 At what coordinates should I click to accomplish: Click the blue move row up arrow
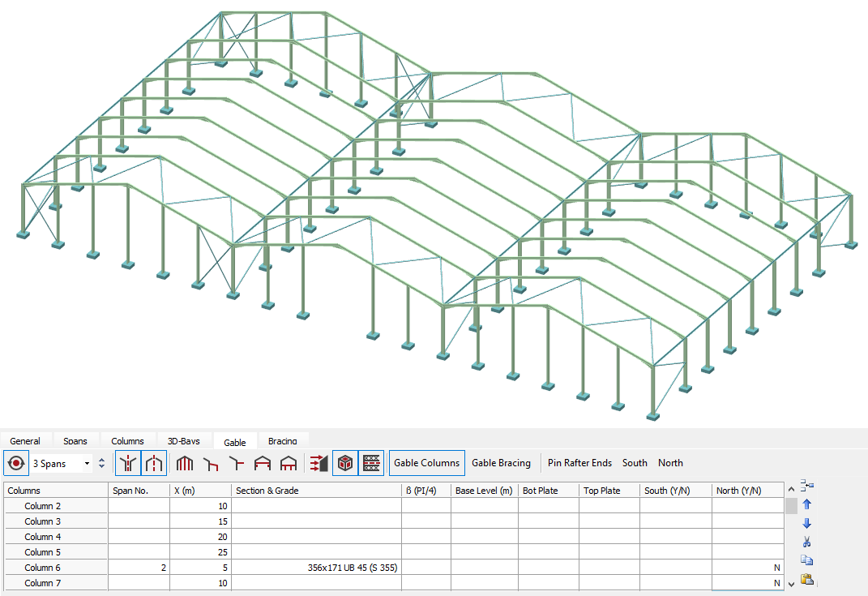coord(806,504)
